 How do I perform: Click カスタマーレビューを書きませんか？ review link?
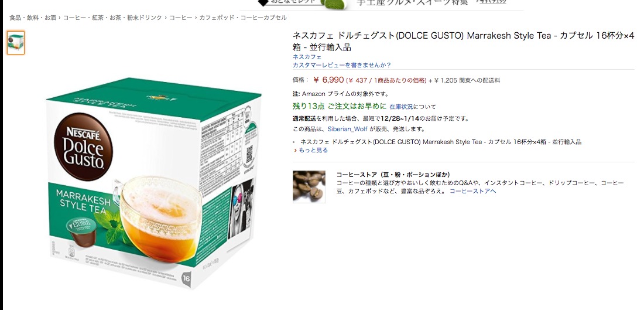pos(342,65)
